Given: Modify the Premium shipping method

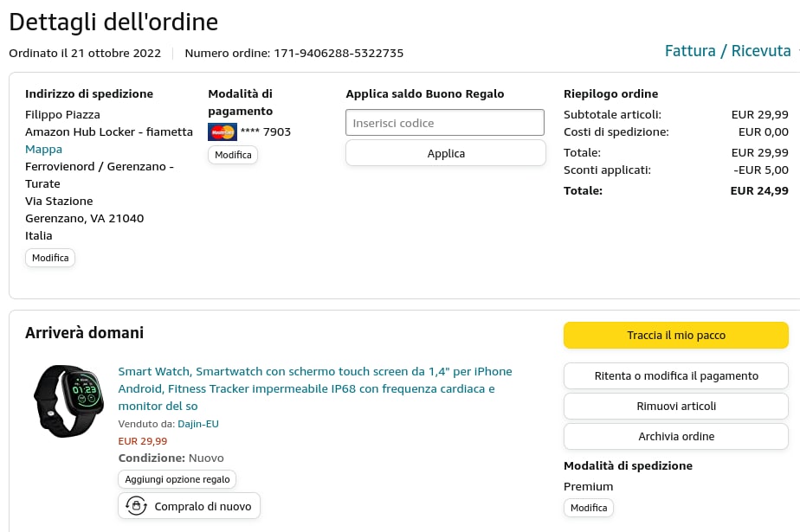Looking at the screenshot, I should 589,508.
